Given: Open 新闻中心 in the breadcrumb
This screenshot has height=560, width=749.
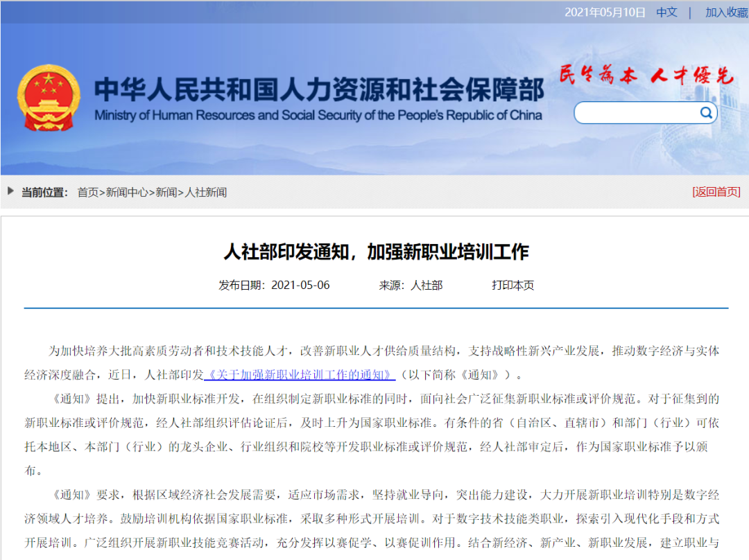Looking at the screenshot, I should 127,192.
